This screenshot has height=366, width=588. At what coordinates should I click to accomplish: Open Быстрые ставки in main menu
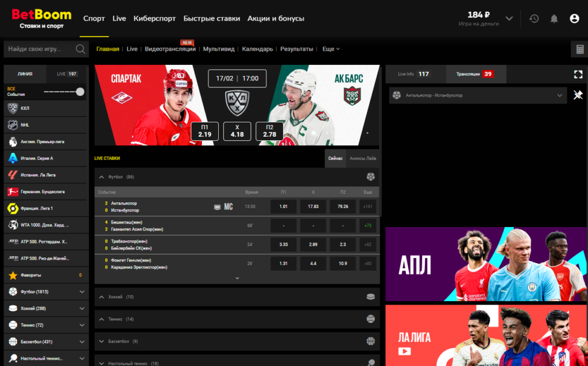pyautogui.click(x=211, y=18)
